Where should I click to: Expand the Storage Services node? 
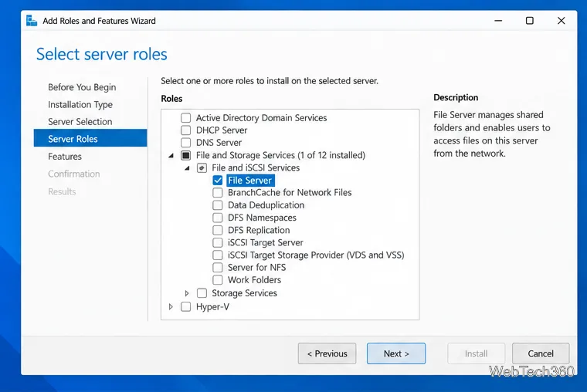tap(187, 293)
